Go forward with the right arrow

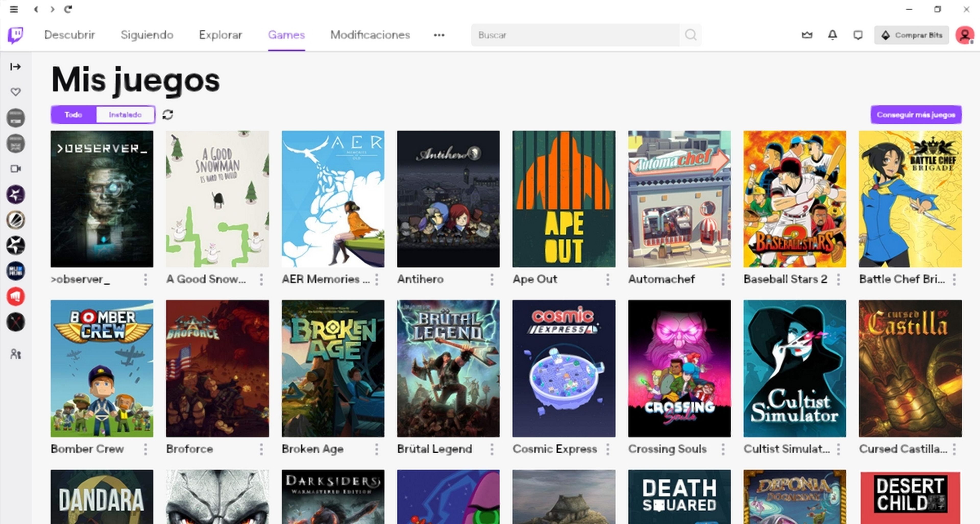tap(53, 9)
